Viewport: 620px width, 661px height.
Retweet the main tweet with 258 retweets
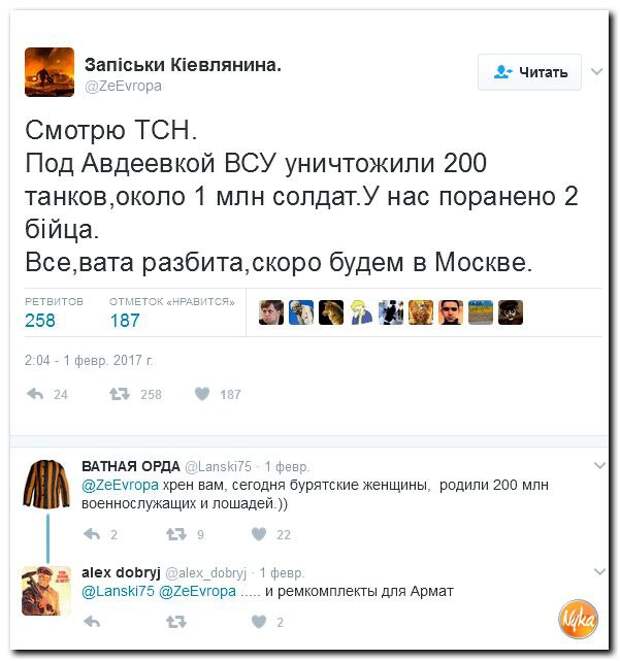tap(119, 394)
